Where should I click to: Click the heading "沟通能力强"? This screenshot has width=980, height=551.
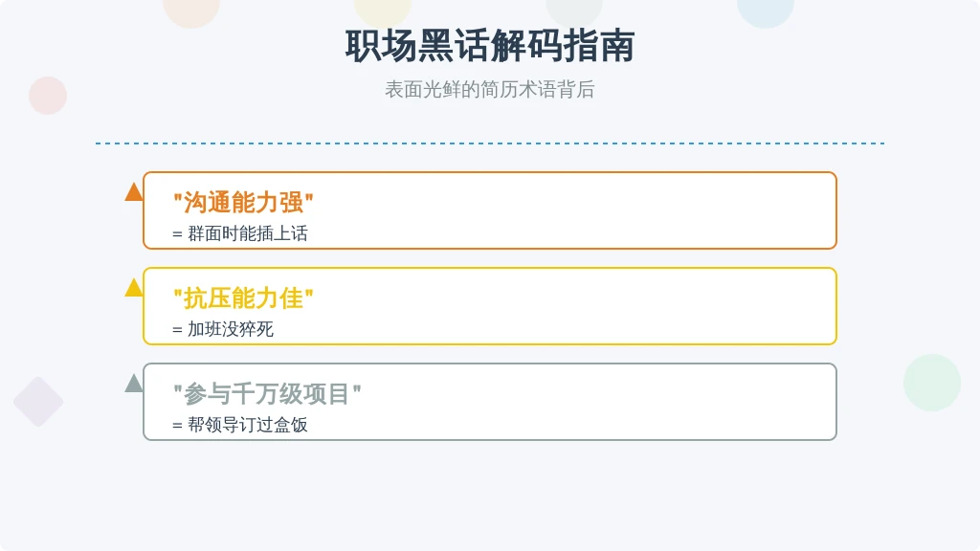coord(243,203)
